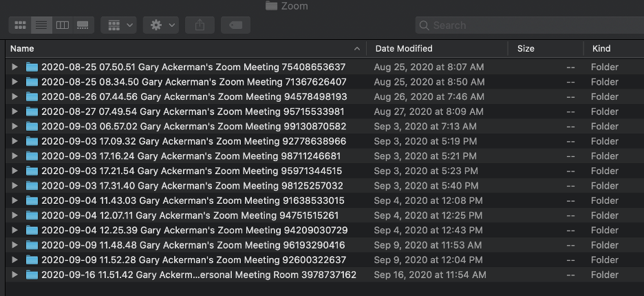The height and width of the screenshot is (296, 644).
Task: Sort by Size column header
Action: coord(546,48)
